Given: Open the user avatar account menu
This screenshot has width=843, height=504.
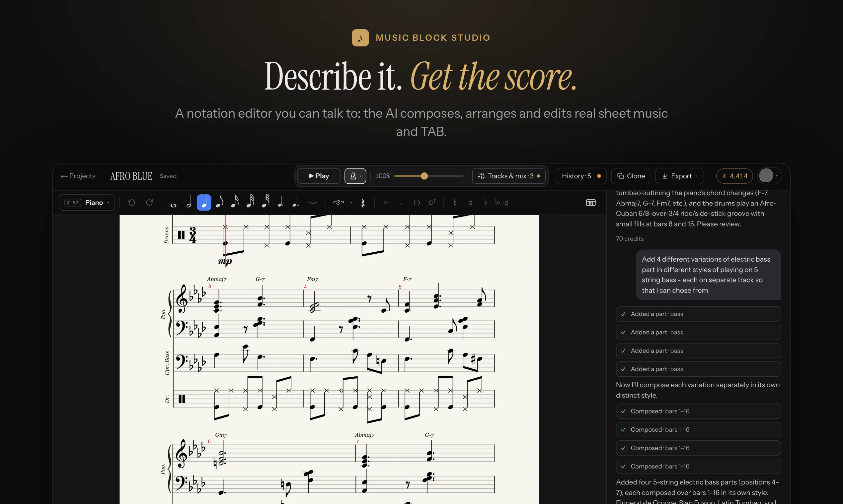Looking at the screenshot, I should pyautogui.click(x=769, y=176).
